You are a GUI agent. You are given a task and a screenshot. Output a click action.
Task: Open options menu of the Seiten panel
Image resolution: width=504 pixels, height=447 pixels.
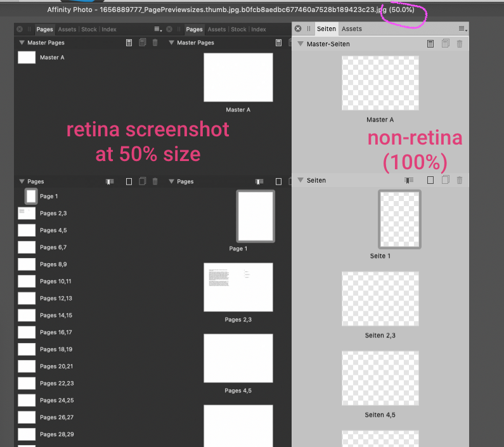click(x=463, y=29)
